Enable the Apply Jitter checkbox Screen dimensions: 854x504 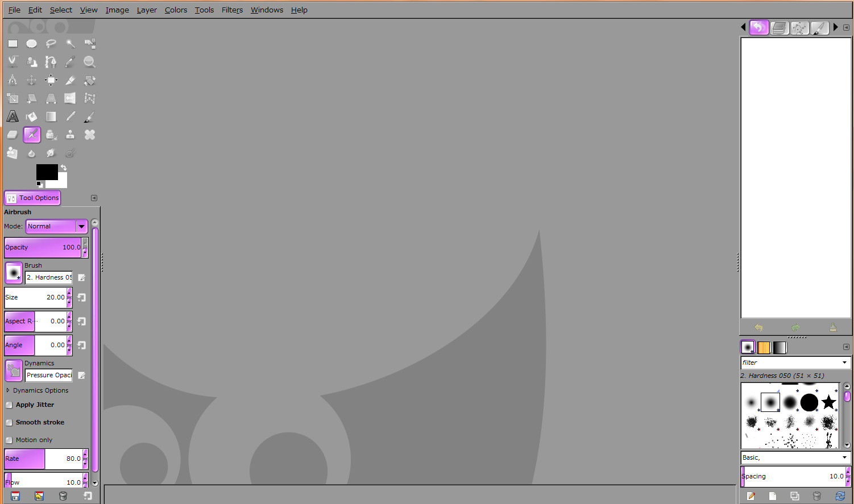tap(9, 405)
